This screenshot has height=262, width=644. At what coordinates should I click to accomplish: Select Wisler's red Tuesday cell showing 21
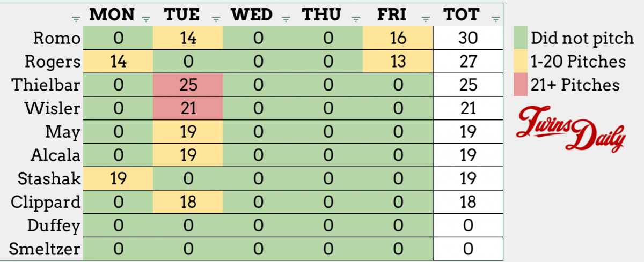[187, 108]
